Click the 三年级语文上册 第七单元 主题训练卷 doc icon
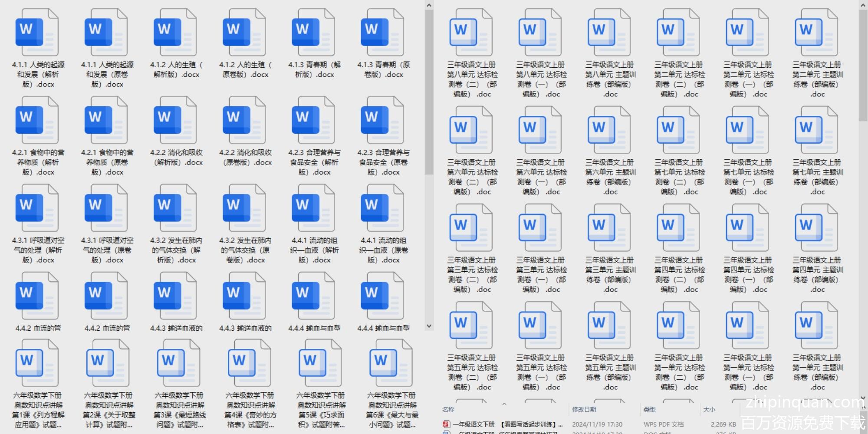 816,130
